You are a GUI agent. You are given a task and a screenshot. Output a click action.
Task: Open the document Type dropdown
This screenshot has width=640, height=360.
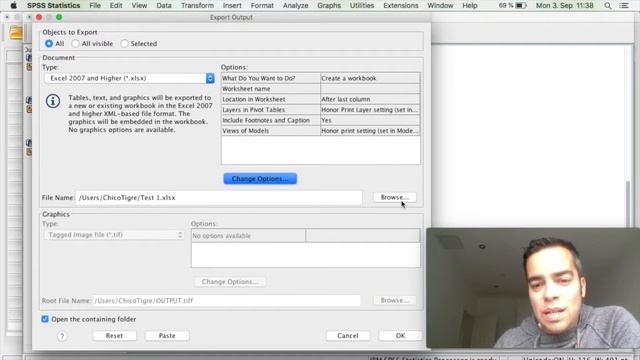(x=129, y=78)
